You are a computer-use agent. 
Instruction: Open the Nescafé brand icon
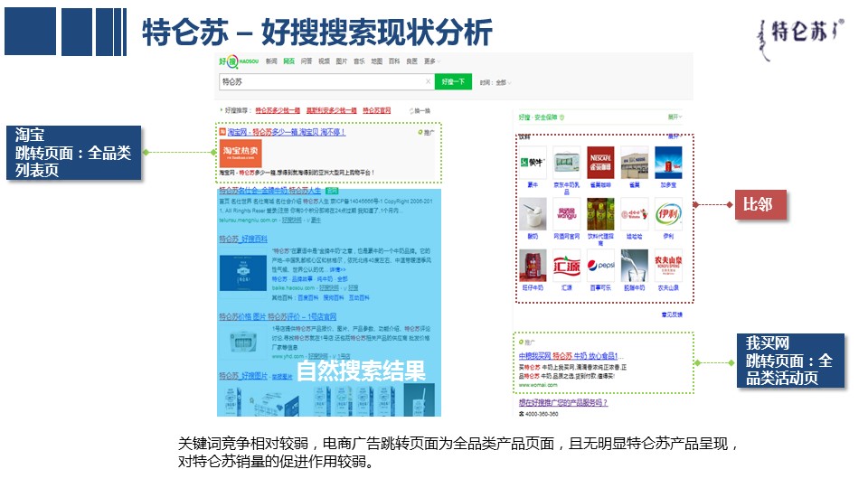(x=599, y=160)
